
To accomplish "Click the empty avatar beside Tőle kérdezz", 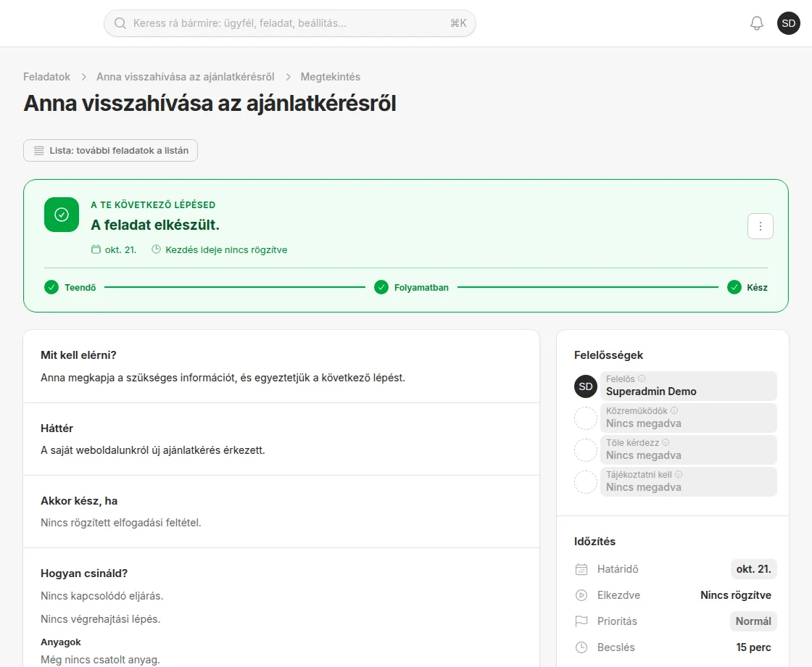I will (x=586, y=450).
